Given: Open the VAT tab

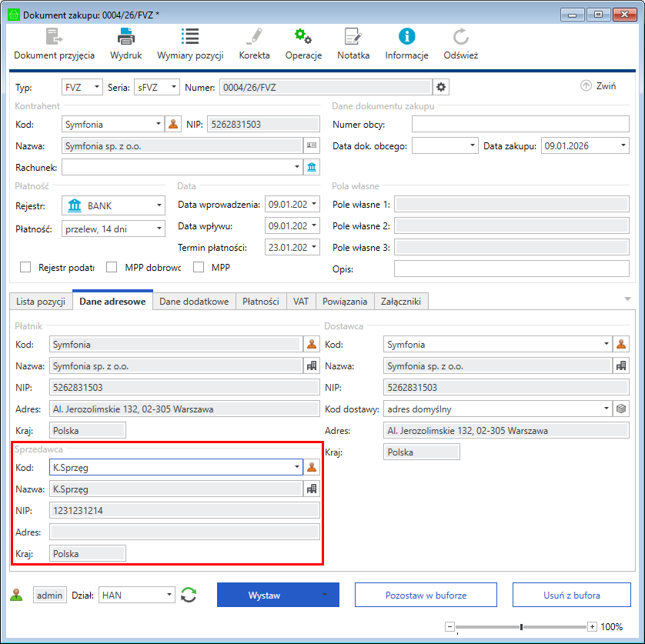Looking at the screenshot, I should [300, 302].
